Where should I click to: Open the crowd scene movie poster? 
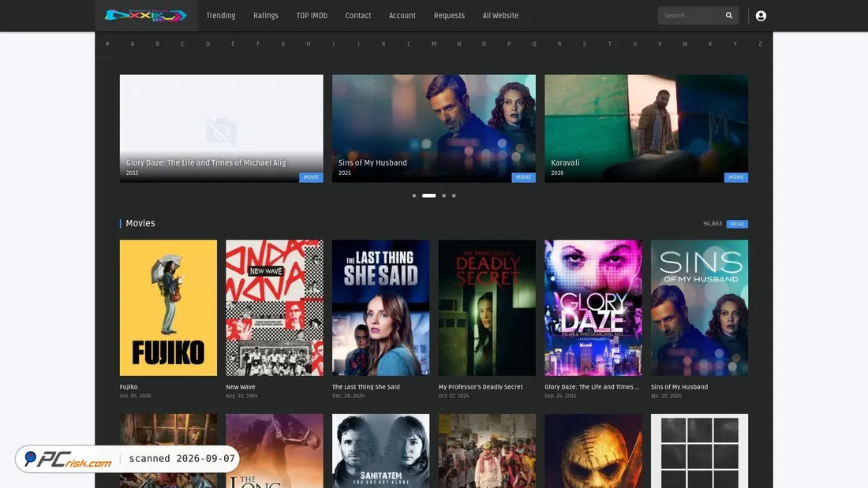pyautogui.click(x=487, y=451)
